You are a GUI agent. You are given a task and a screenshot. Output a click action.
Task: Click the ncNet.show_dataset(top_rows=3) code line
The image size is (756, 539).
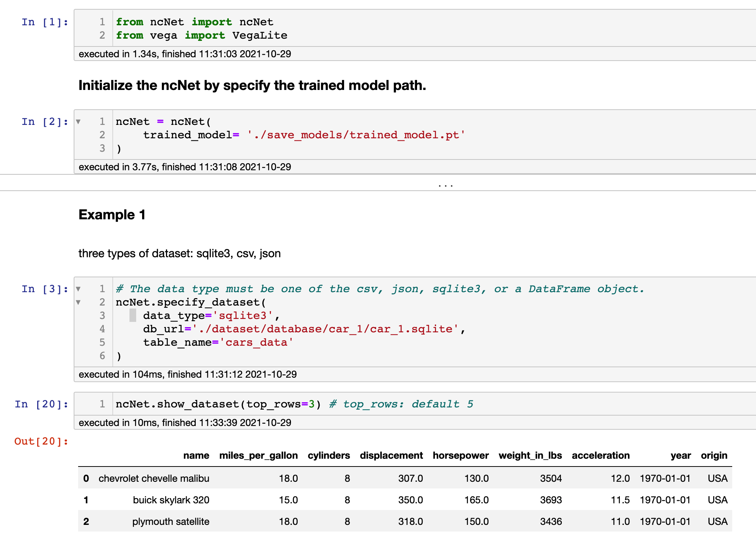click(x=218, y=404)
